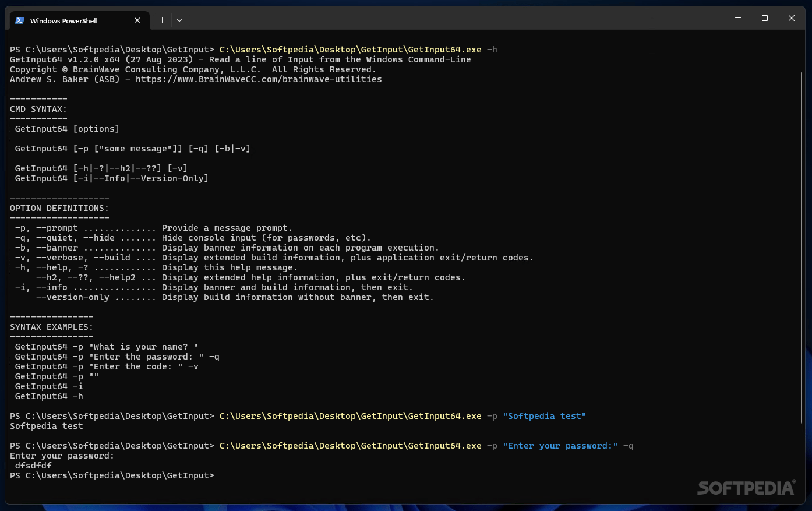This screenshot has width=812, height=511.
Task: Click the 'SYNTAX EXAMPLES:' heading
Action: coord(51,327)
